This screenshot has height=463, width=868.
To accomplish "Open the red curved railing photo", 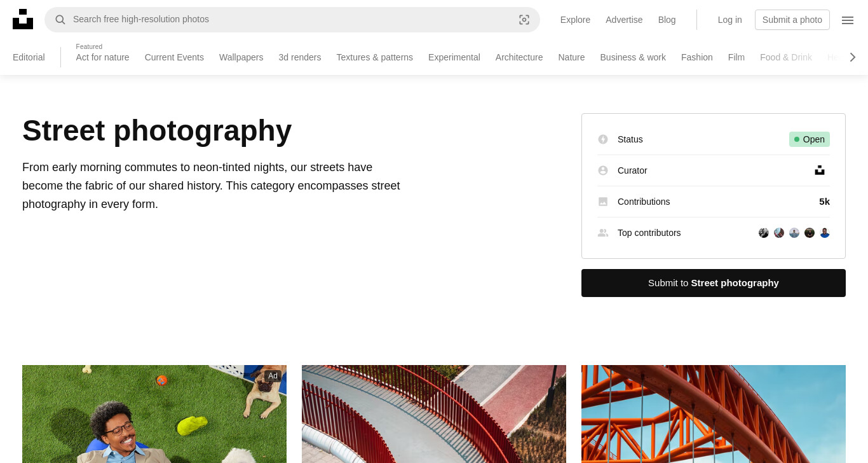I will point(434,414).
